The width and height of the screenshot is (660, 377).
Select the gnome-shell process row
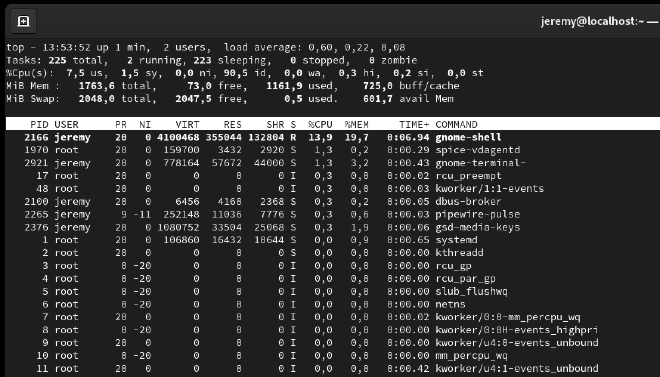coord(333,137)
